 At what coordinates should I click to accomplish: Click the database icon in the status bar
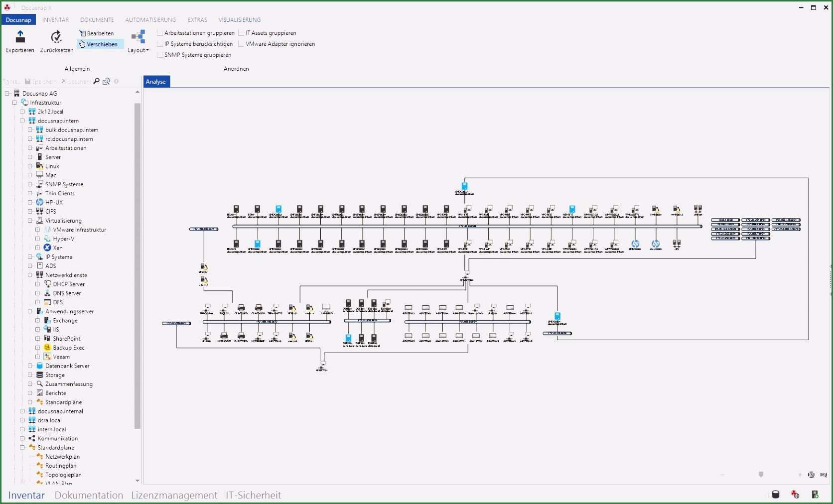(x=775, y=495)
